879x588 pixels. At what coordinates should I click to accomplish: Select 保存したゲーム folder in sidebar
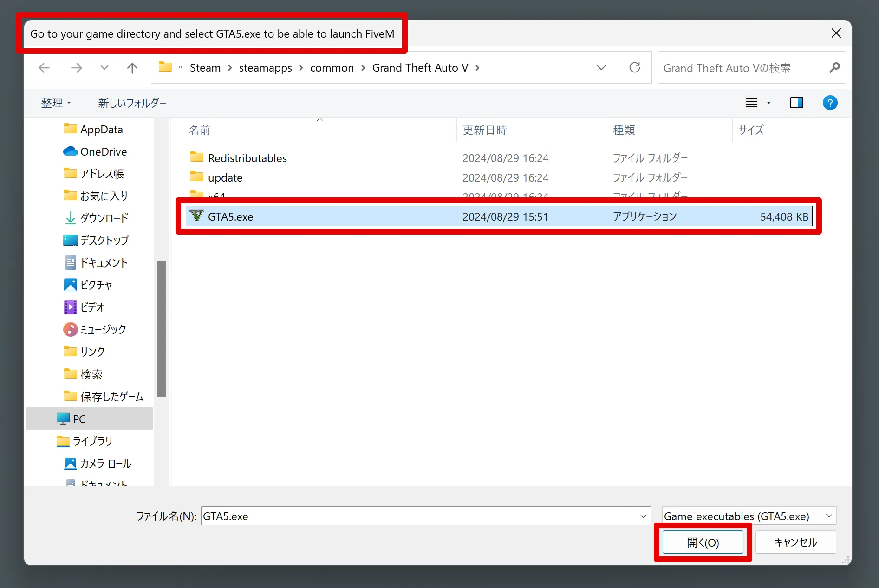pos(104,396)
